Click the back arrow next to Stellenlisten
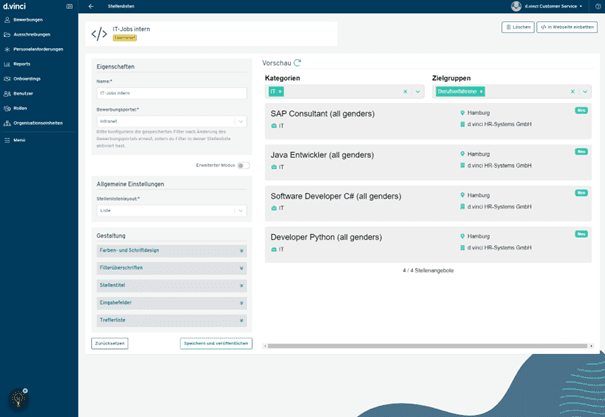The width and height of the screenshot is (605, 417). [x=91, y=6]
